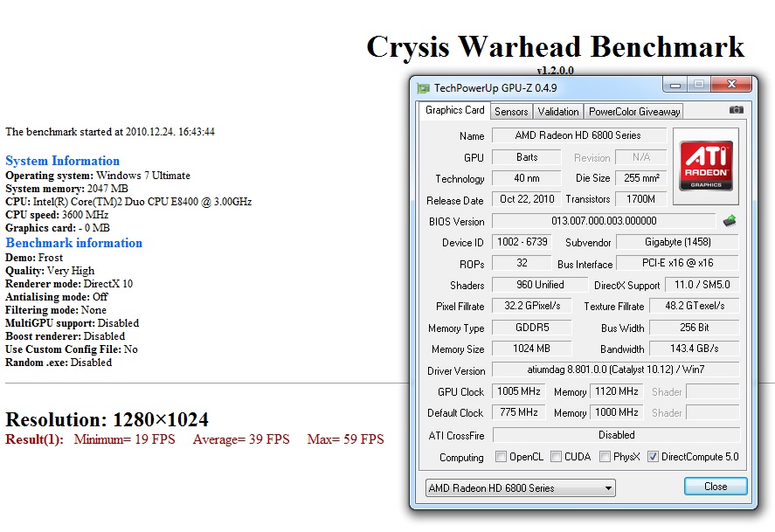
Task: Click the GPU-Z screenshot camera icon
Action: point(736,110)
